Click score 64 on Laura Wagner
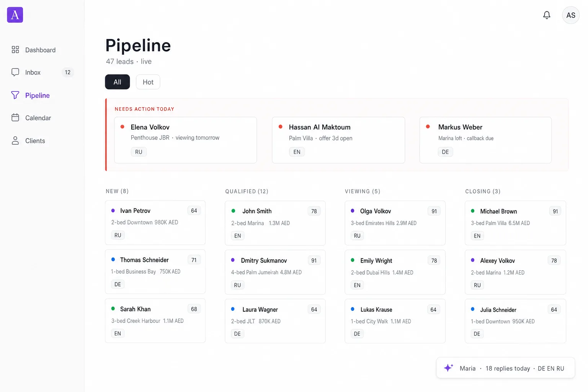The width and height of the screenshot is (588, 392). [x=314, y=309]
